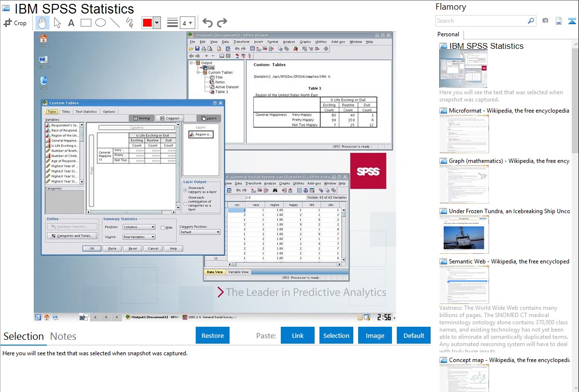Click the camera capture icon
Screen dimensions: 579x392
[x=545, y=21]
